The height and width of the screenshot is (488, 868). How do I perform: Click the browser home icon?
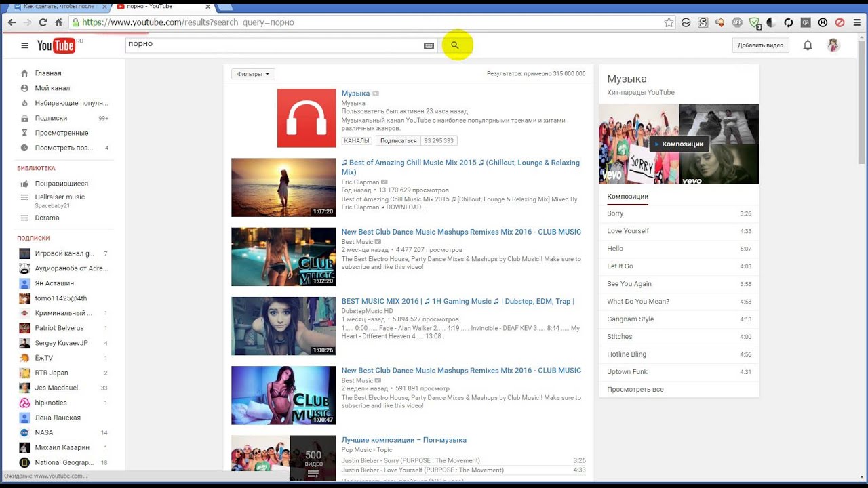click(x=58, y=22)
